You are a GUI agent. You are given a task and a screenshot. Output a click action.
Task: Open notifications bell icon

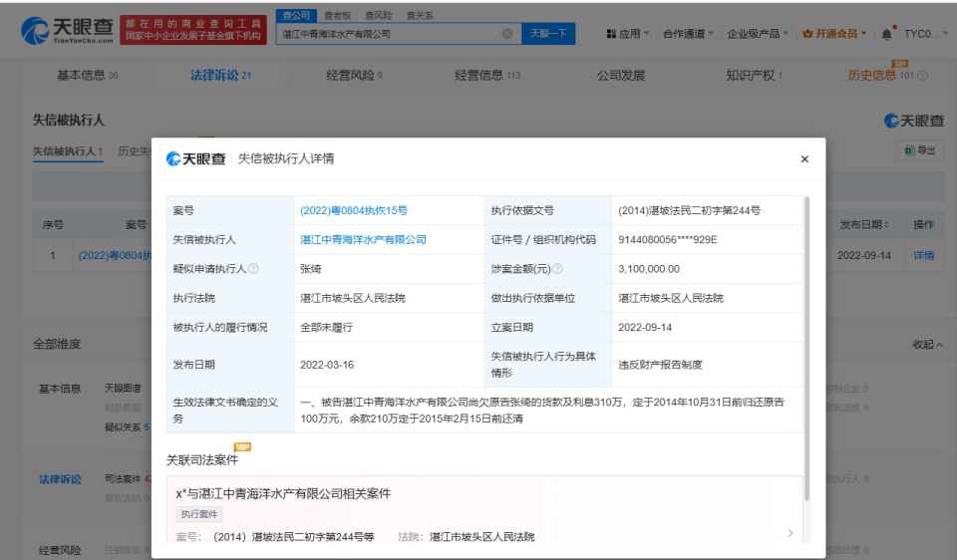(x=887, y=34)
